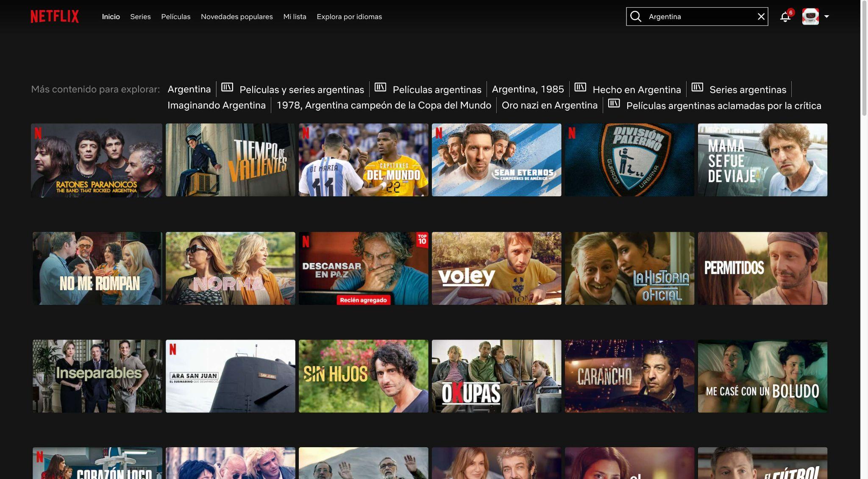The height and width of the screenshot is (479, 868).
Task: Go to the Inicio tab
Action: click(x=111, y=17)
